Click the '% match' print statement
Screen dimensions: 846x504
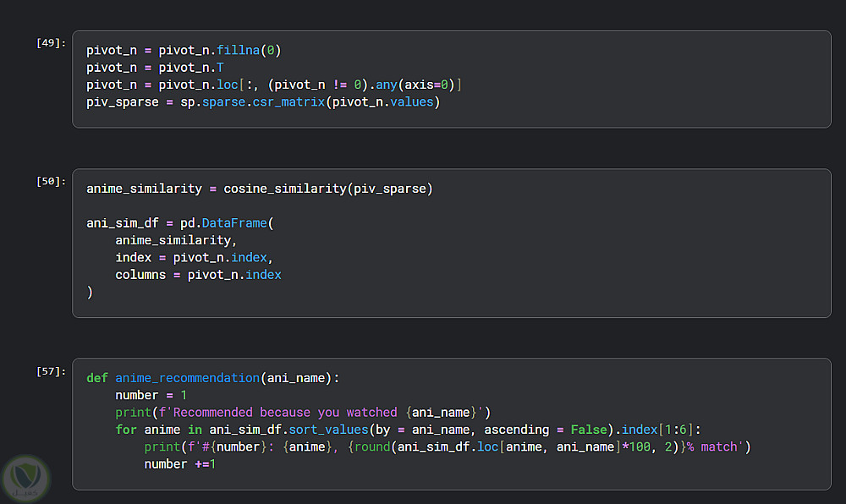coord(447,446)
